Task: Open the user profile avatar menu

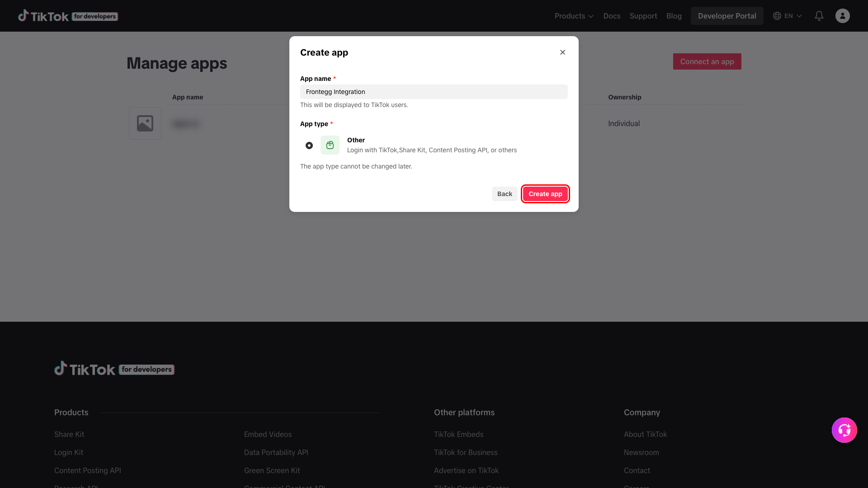Action: [842, 16]
